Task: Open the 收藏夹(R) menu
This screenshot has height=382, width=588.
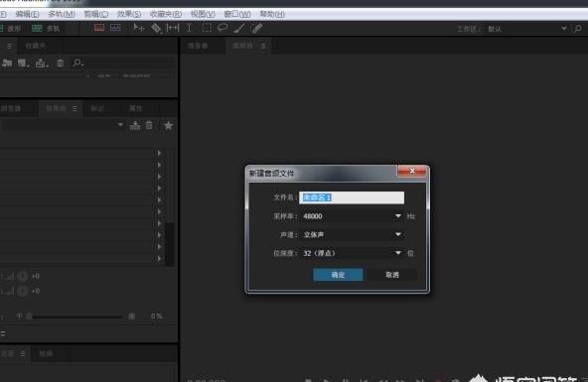Action: 165,14
